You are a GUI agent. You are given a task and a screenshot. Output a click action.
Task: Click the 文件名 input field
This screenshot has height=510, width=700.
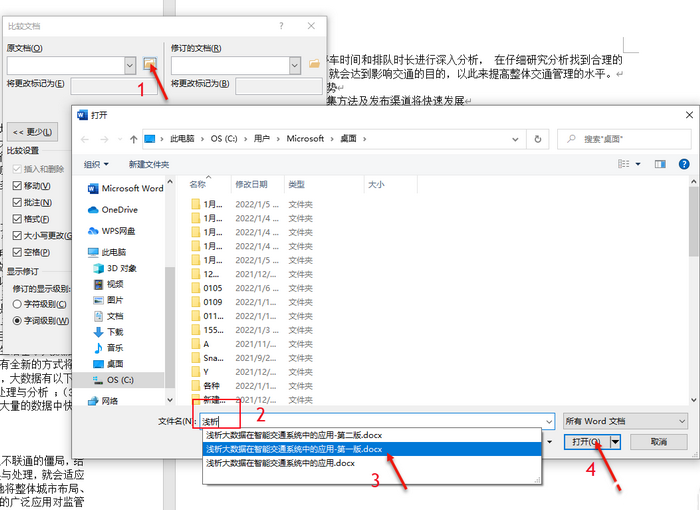coord(375,422)
